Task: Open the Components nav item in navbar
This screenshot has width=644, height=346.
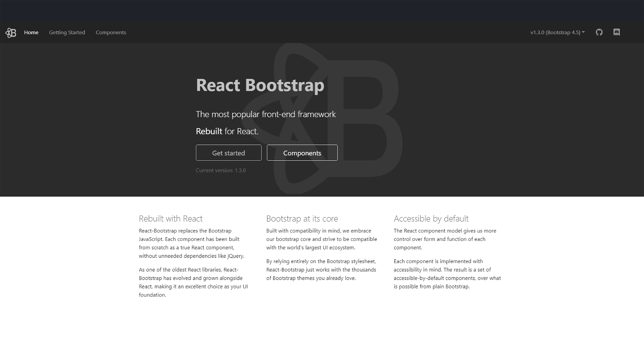Action: click(111, 32)
